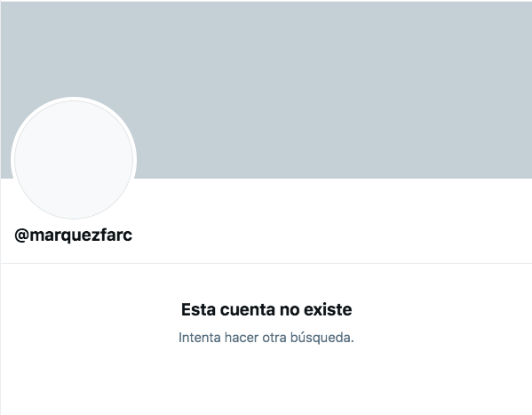Click the @ symbol in the handle

pyautogui.click(x=21, y=235)
